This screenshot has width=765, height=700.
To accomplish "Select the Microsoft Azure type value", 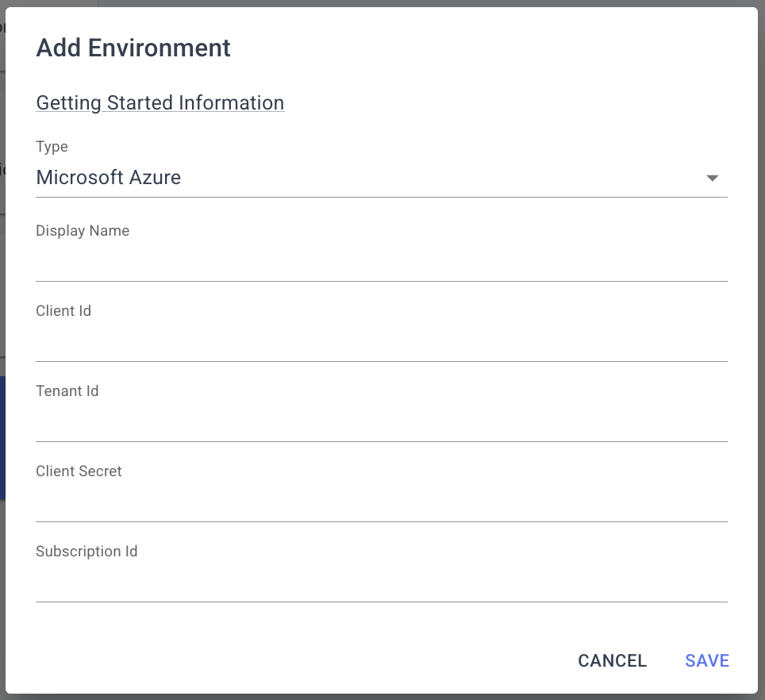I will (108, 178).
